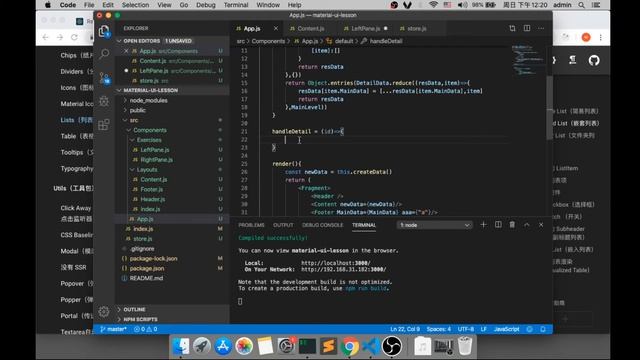Click the editor minimap

529,60
